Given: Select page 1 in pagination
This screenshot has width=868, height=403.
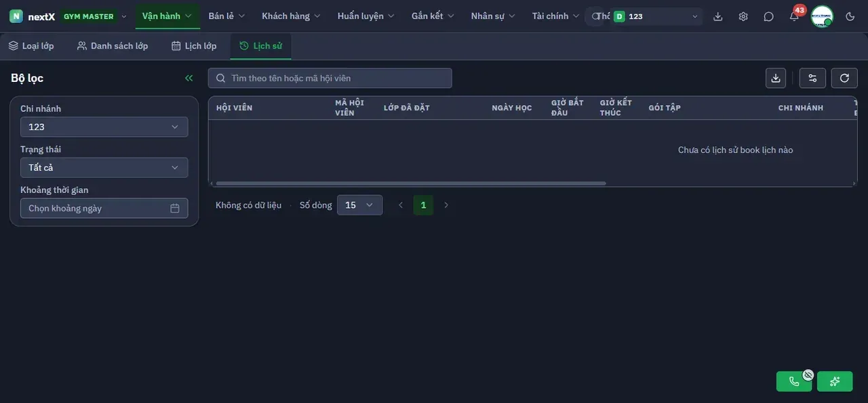Looking at the screenshot, I should tap(423, 205).
